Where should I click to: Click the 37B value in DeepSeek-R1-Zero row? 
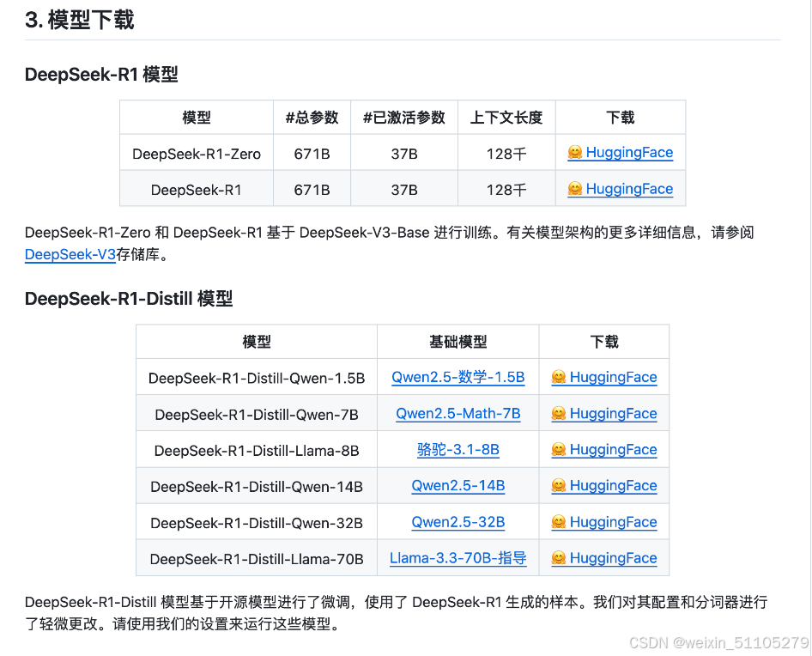coord(404,154)
